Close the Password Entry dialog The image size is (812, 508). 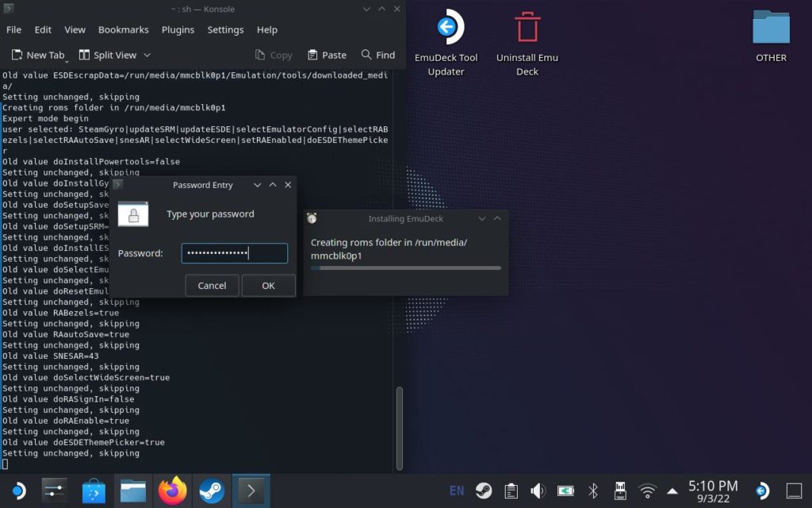[288, 185]
